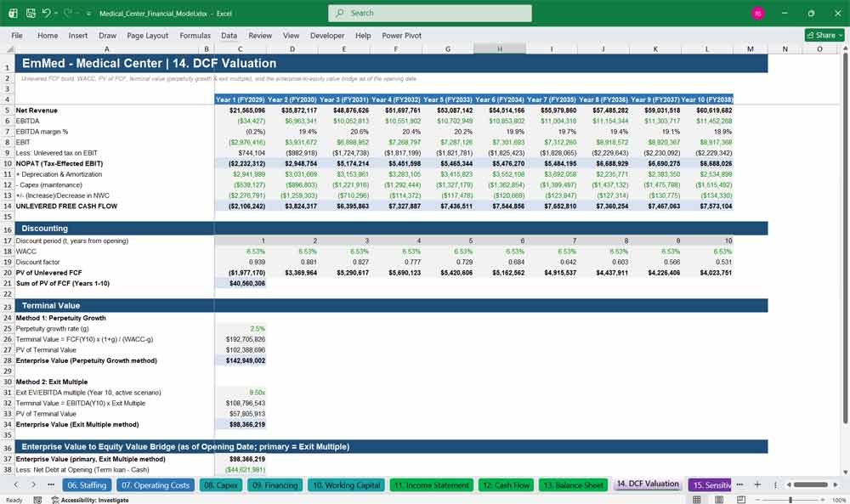Click the Share button
Image resolution: width=850 pixels, height=504 pixels.
(824, 35)
